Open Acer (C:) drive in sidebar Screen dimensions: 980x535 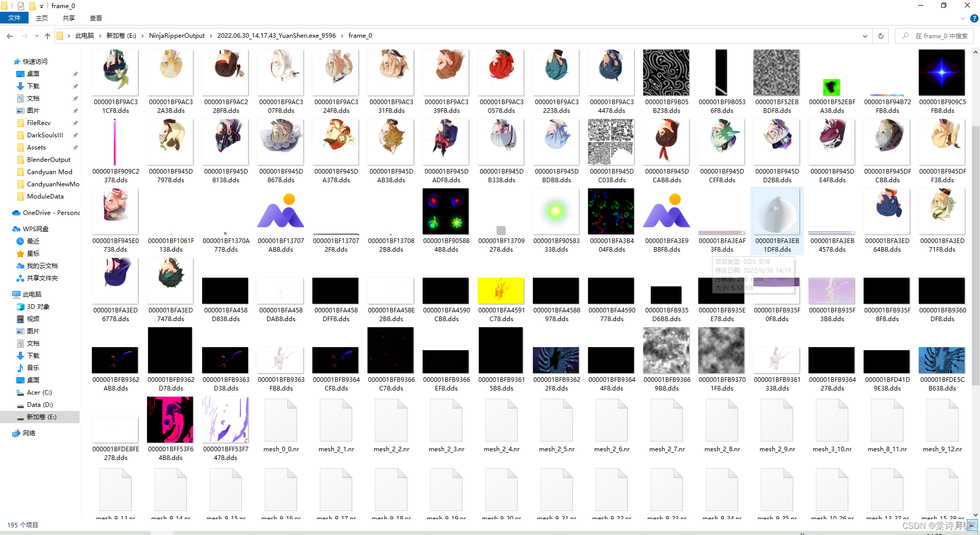tap(39, 392)
